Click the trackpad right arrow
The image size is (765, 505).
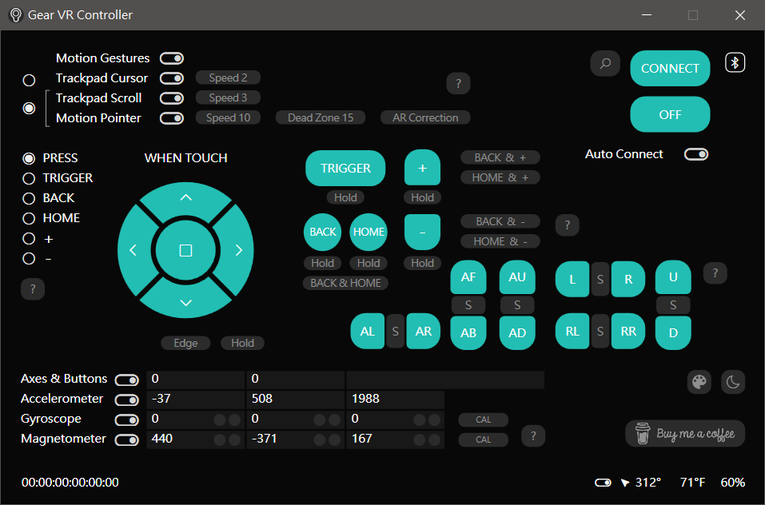tap(239, 250)
